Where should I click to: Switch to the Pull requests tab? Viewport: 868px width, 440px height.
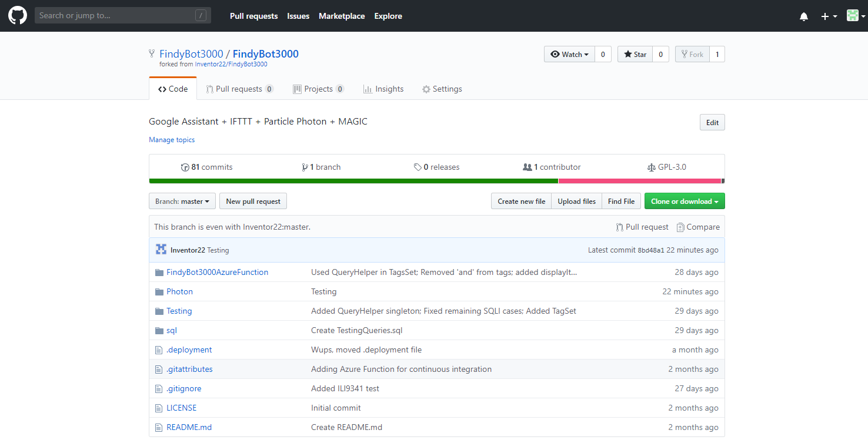(x=239, y=89)
